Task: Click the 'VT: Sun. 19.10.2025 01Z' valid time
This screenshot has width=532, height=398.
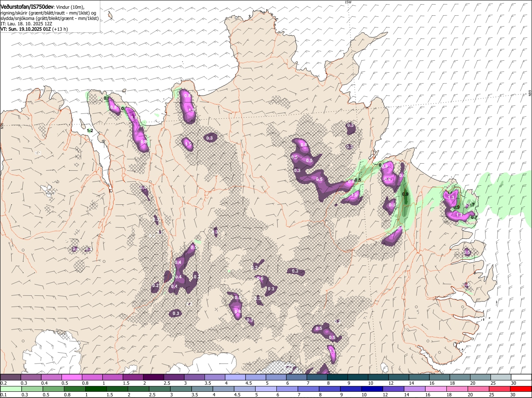Action: point(26,29)
